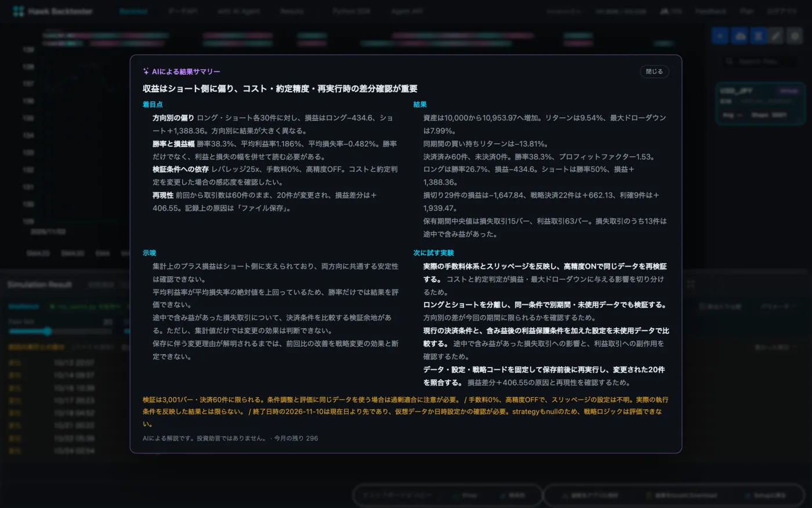Click the bold 方向別の偏り label
The width and height of the screenshot is (812, 508).
pos(173,118)
